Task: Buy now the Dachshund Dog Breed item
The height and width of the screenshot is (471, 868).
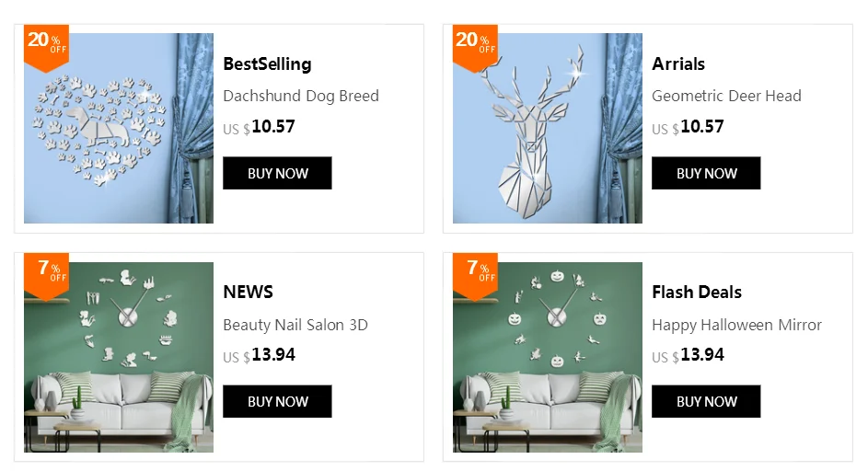Action: [277, 173]
